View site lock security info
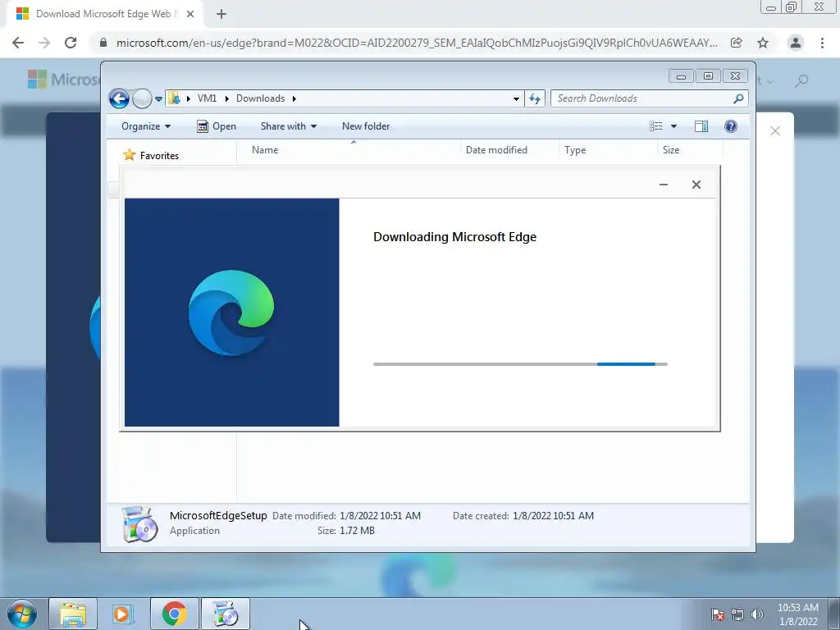This screenshot has width=840, height=630. (x=103, y=43)
